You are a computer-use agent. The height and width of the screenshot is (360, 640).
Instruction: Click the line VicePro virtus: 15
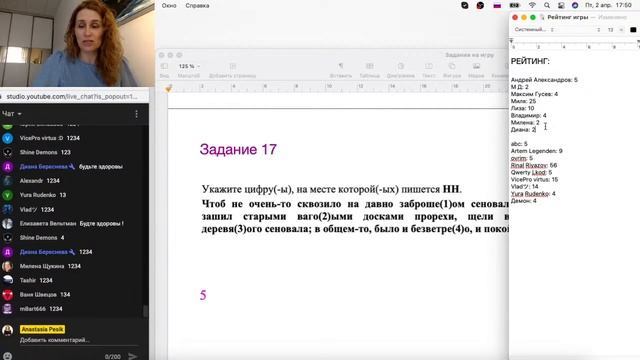click(x=534, y=180)
